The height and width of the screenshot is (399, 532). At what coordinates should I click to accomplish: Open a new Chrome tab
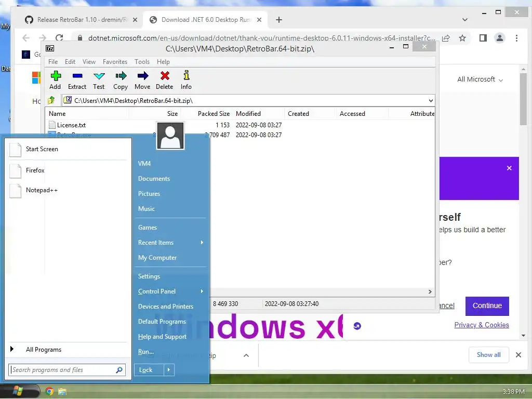(279, 20)
